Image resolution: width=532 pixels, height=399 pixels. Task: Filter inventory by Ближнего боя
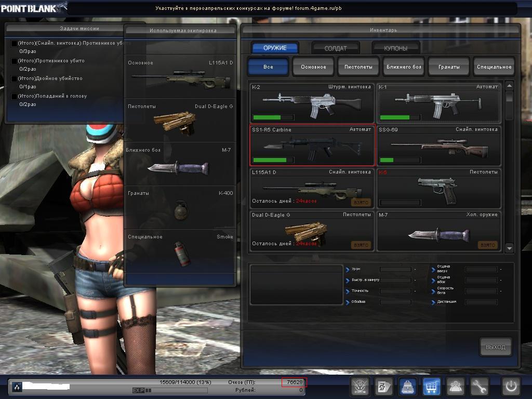tap(403, 66)
